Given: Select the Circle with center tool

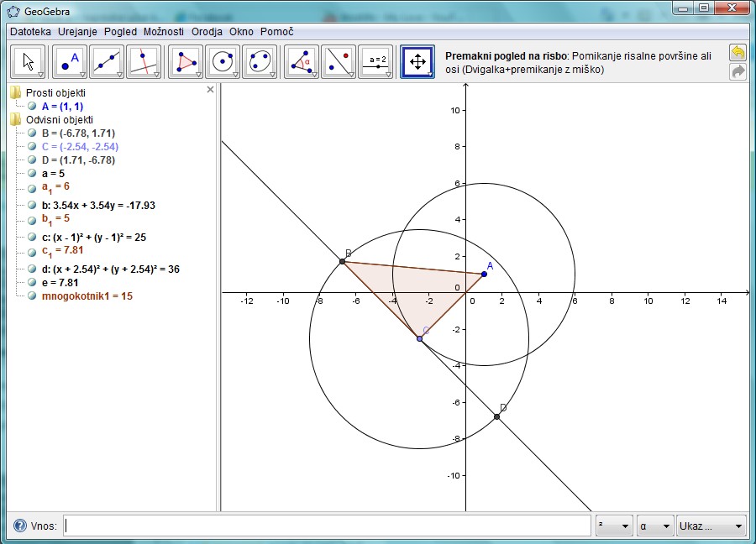Looking at the screenshot, I should [x=223, y=61].
